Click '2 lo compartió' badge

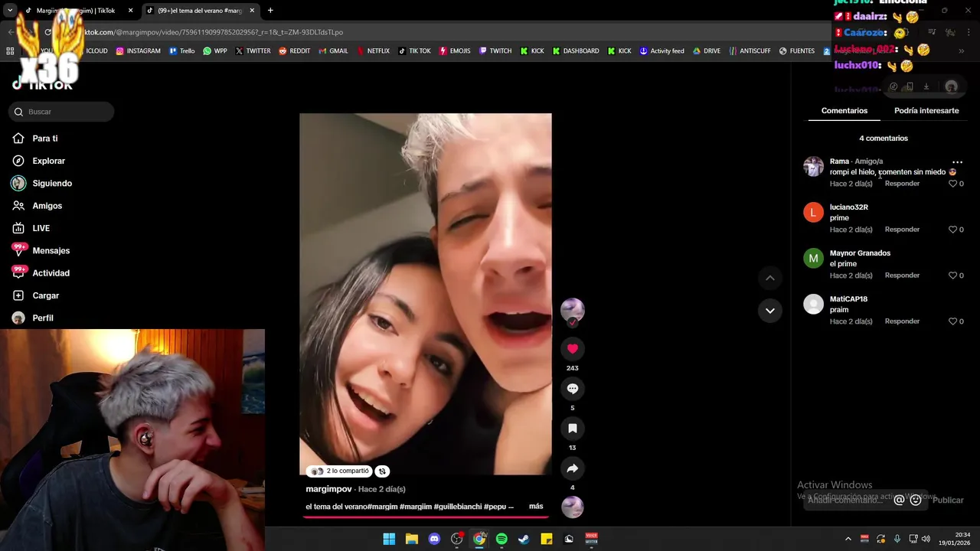338,471
